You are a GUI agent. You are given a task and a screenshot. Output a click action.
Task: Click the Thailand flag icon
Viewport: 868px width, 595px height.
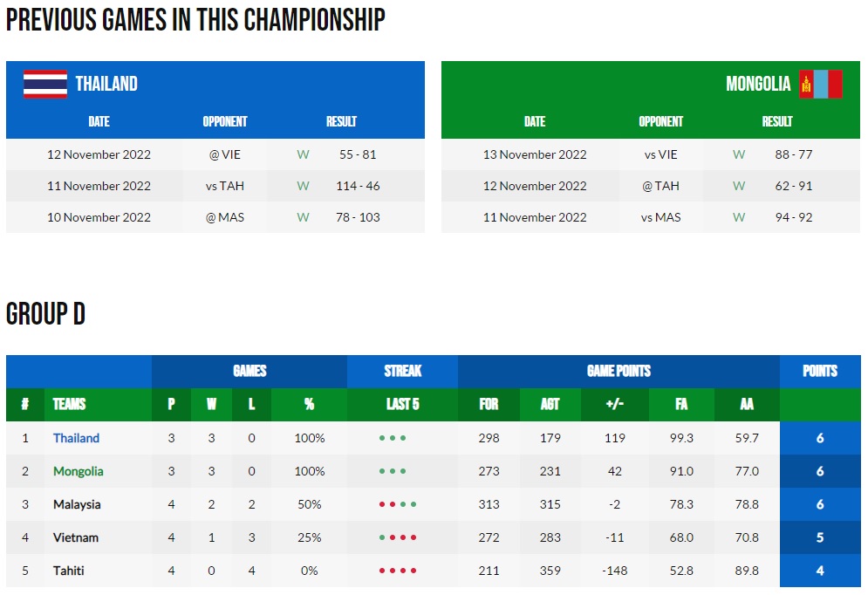(44, 84)
